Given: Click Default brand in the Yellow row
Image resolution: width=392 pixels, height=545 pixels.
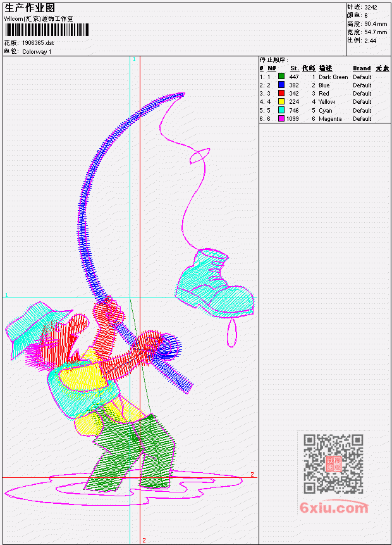Looking at the screenshot, I should (x=362, y=102).
